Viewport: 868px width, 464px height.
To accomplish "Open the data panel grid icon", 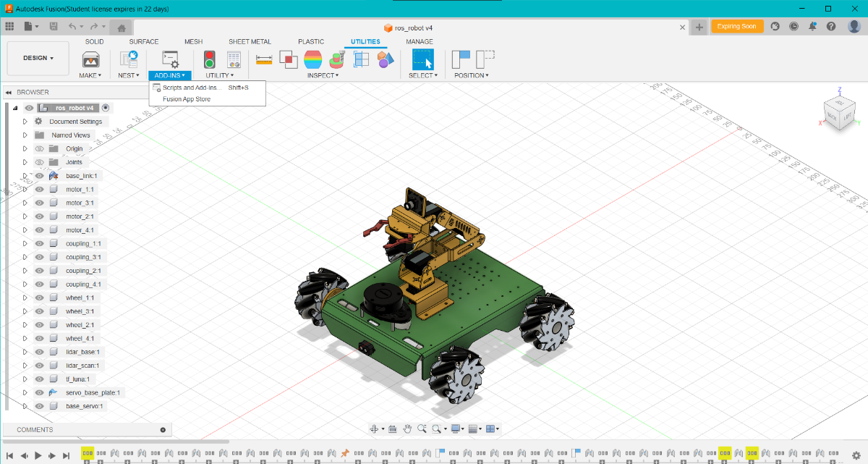I will pos(9,26).
